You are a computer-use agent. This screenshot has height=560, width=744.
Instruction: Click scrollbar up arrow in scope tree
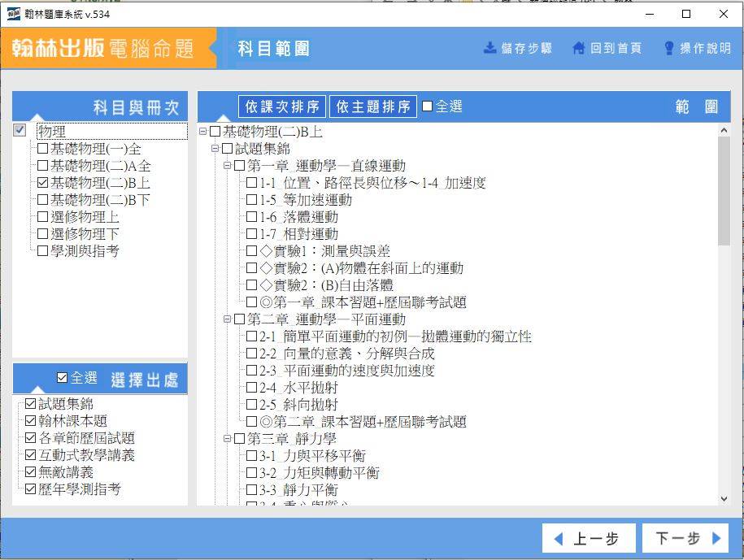(x=724, y=129)
